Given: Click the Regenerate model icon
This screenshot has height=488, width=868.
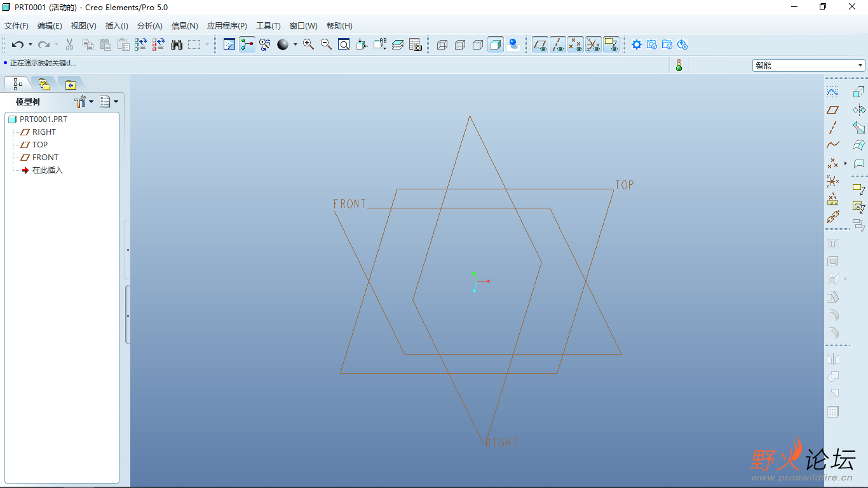Looking at the screenshot, I should (x=141, y=44).
